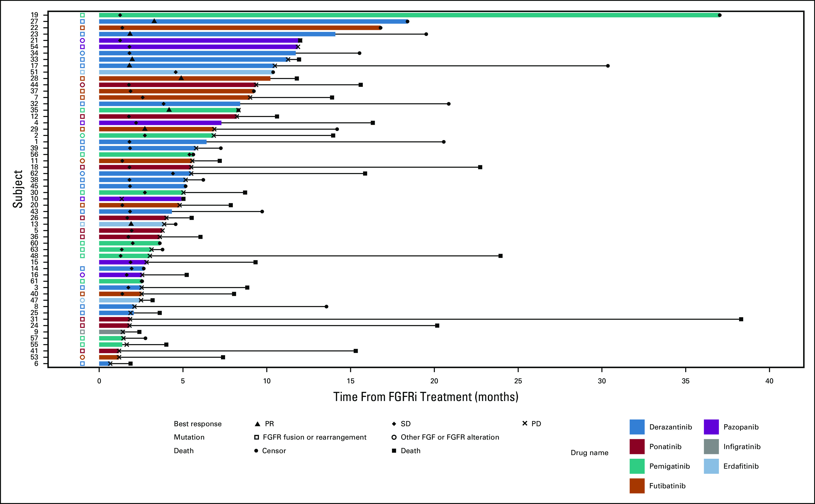This screenshot has width=815, height=504.
Task: Click the SD diamond symbol in the legend
Action: point(394,424)
